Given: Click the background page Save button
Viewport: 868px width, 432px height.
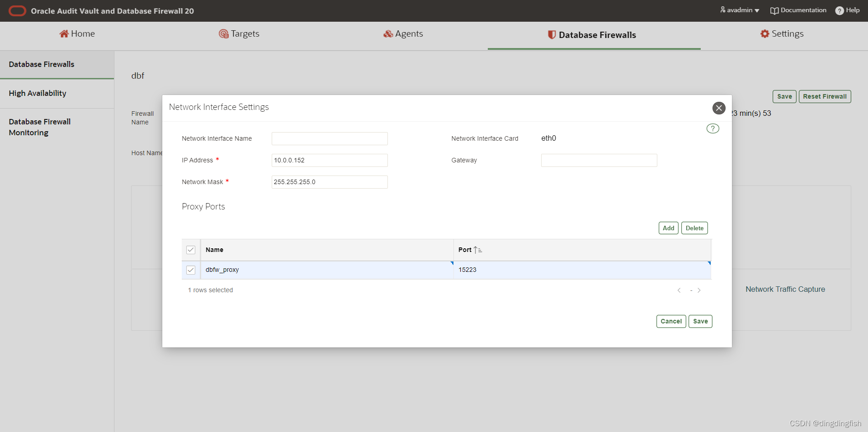Looking at the screenshot, I should click(784, 96).
